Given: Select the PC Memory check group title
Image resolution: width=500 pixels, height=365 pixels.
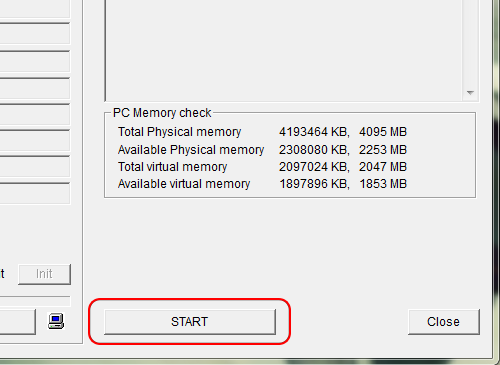Looking at the screenshot, I should 162,113.
